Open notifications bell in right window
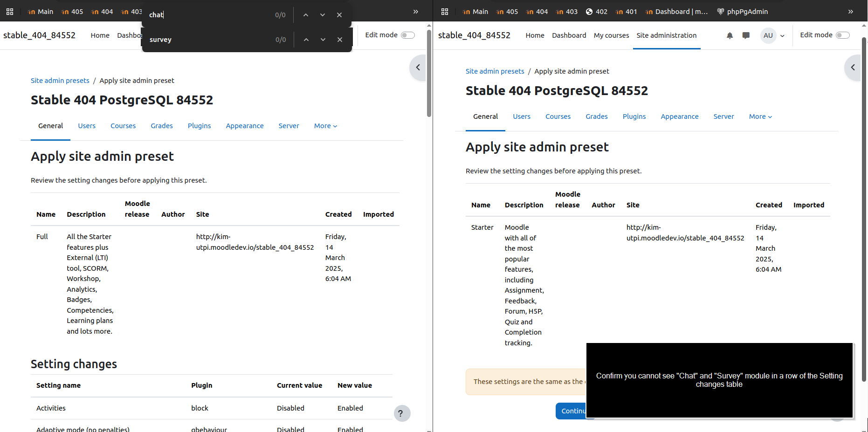This screenshot has width=868, height=432. [730, 35]
